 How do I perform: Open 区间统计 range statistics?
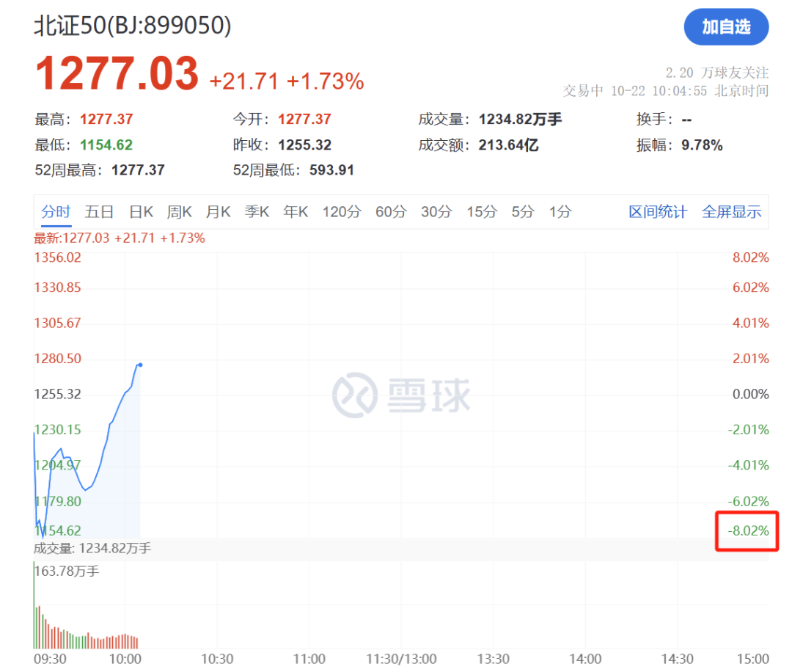click(658, 212)
